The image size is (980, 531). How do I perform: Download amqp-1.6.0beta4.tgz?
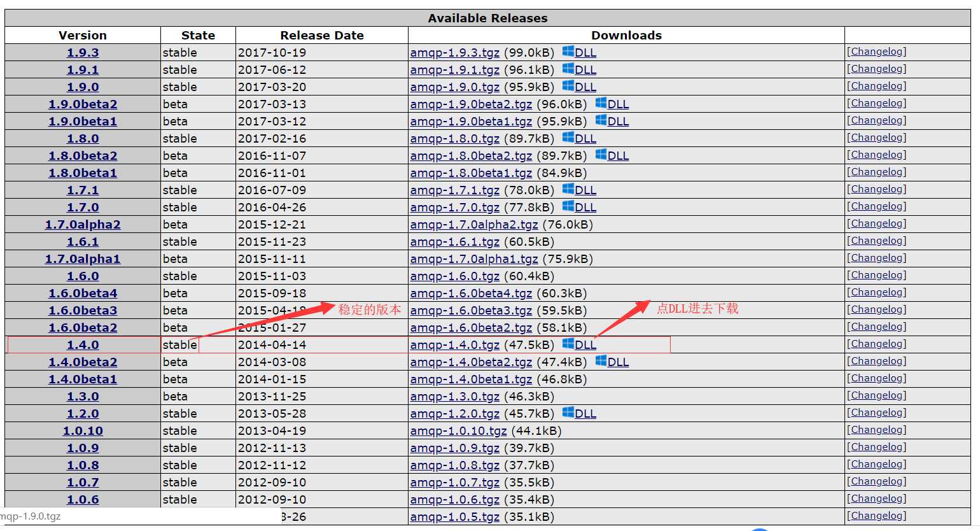click(472, 294)
